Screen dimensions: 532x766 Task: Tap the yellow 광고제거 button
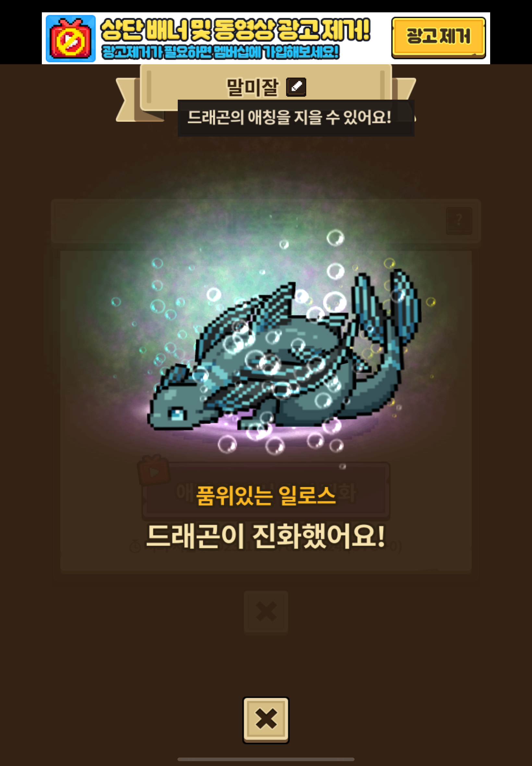(x=438, y=38)
